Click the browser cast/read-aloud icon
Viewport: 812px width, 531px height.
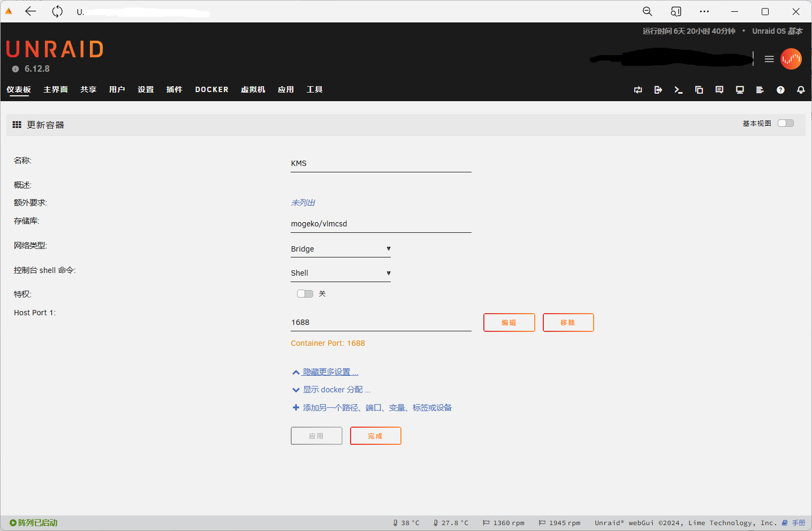click(676, 11)
